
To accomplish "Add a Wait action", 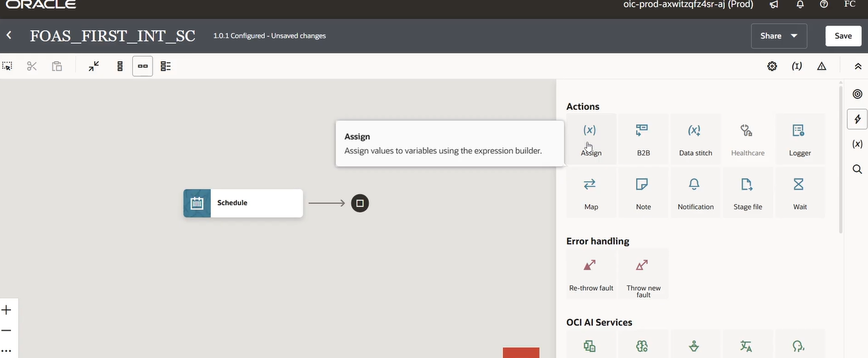I will point(800,192).
